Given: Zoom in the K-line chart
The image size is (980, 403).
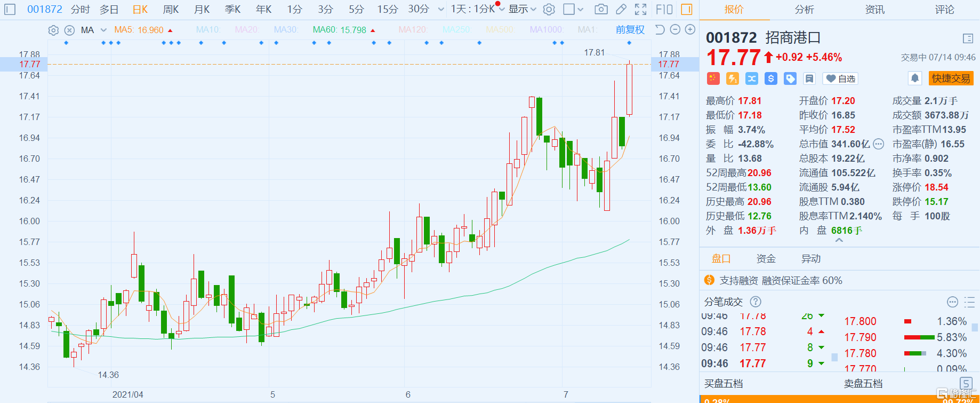Looking at the screenshot, I should (x=690, y=30).
